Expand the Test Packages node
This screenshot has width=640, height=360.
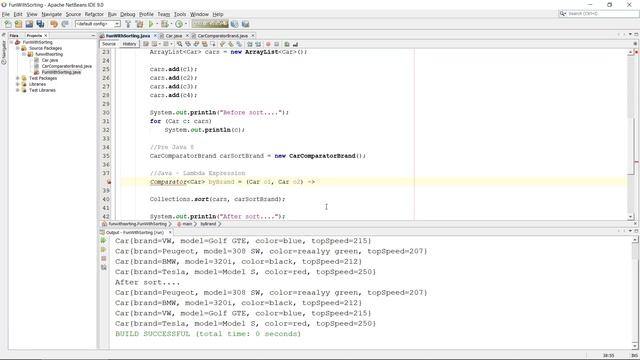tap(18, 78)
